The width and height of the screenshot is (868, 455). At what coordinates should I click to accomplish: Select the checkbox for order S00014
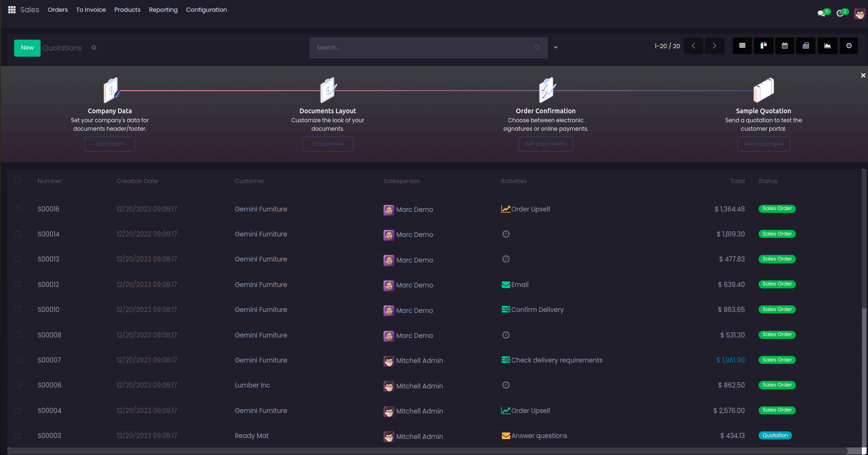(x=18, y=234)
